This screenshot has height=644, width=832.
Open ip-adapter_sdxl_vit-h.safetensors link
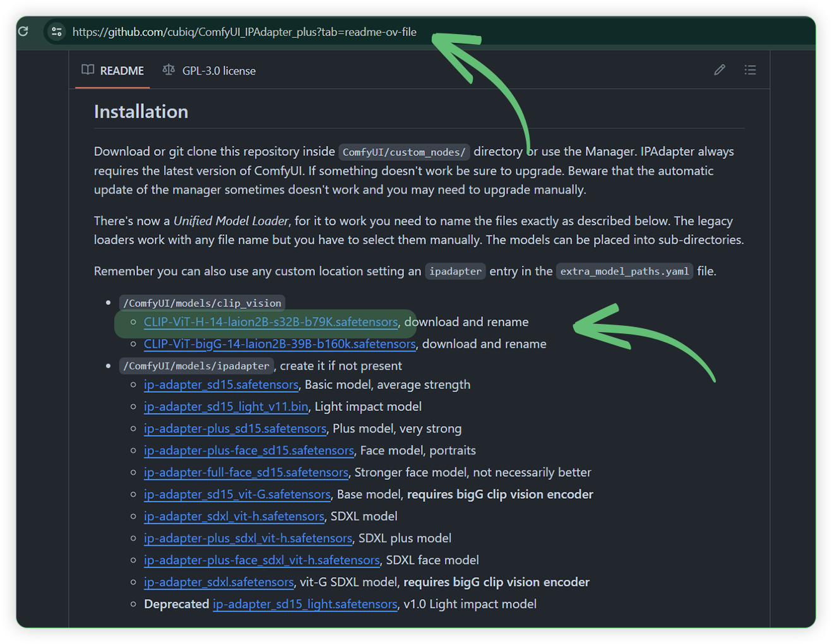tap(234, 516)
